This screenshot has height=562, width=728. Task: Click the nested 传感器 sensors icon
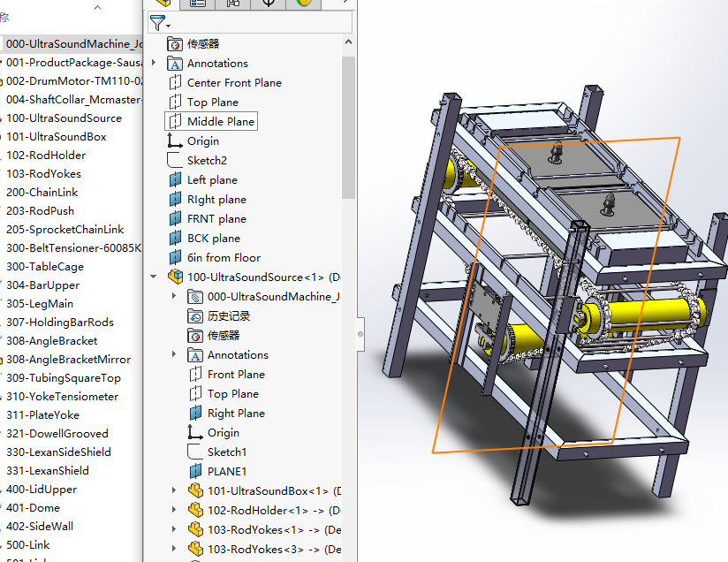(x=195, y=335)
